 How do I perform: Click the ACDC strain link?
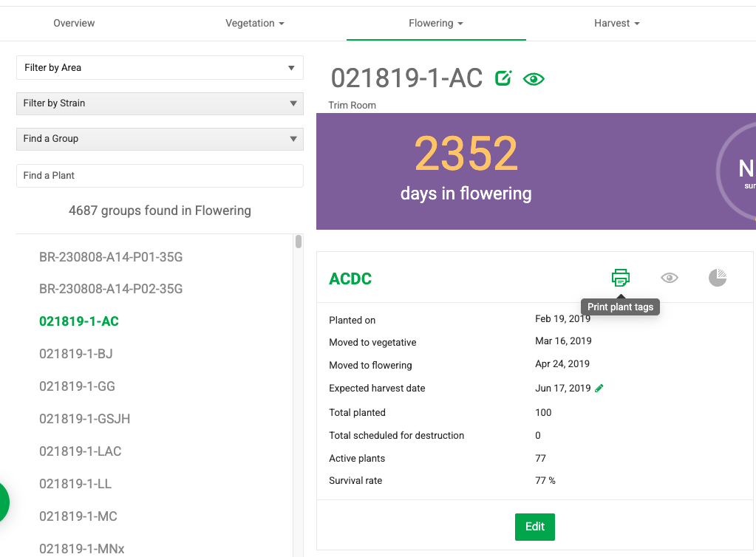tap(350, 279)
